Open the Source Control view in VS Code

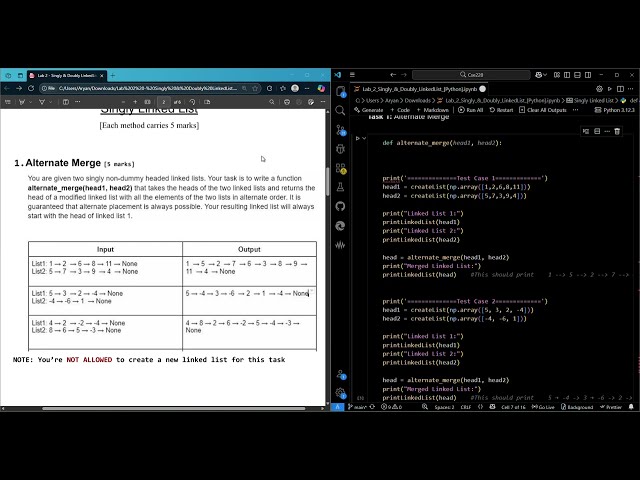coord(340,130)
